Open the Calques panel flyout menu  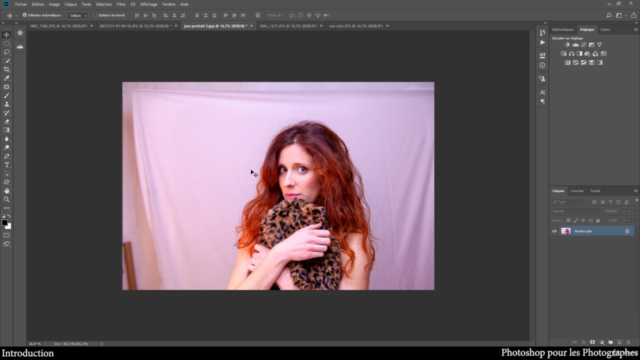(636, 191)
